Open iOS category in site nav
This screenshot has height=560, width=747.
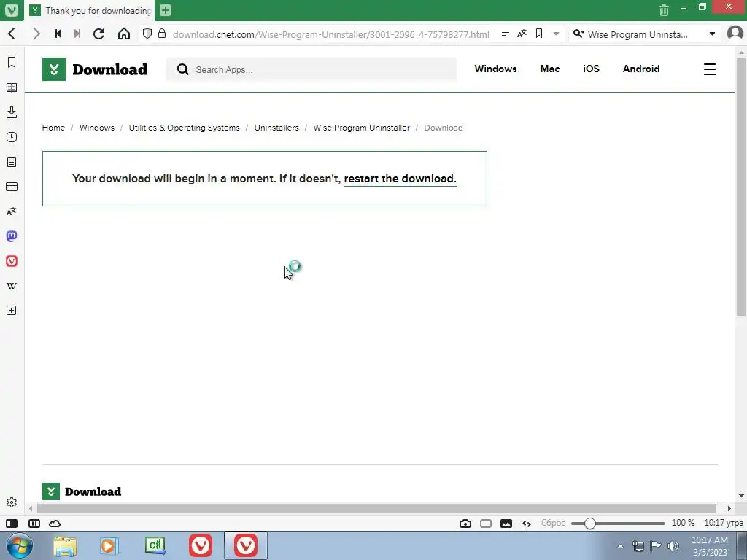(591, 69)
